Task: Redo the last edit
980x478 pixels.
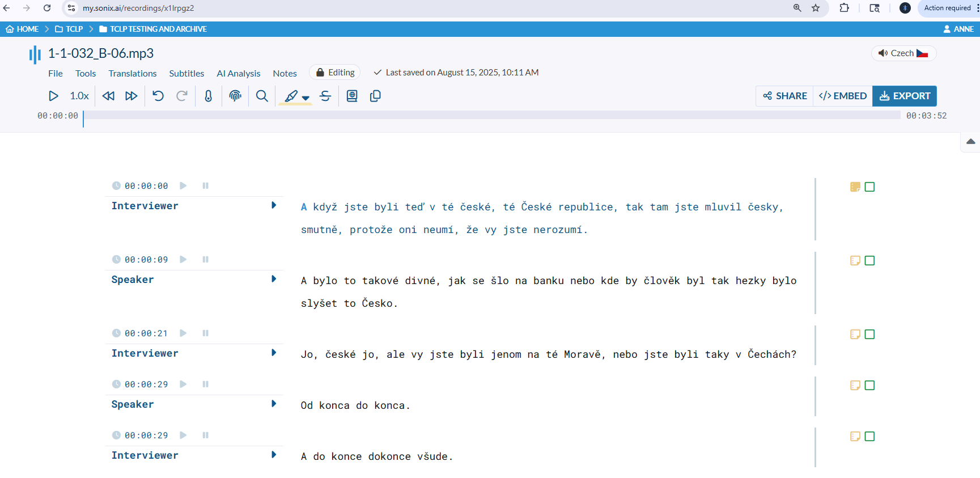Action: [x=182, y=96]
